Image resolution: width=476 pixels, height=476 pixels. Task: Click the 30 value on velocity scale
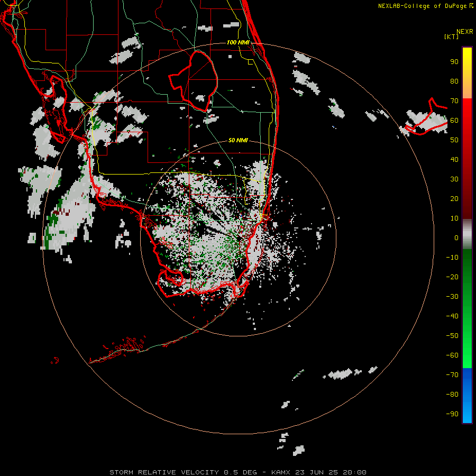coord(454,179)
